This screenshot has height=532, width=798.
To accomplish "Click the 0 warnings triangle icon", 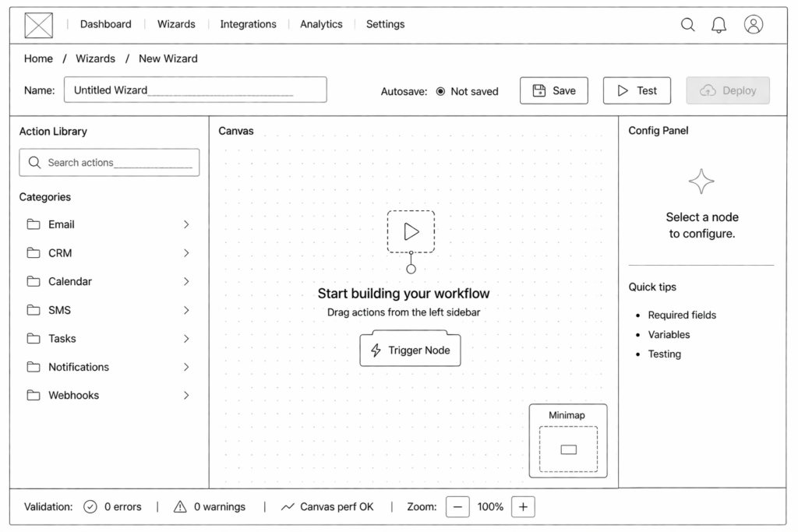I will click(x=180, y=507).
